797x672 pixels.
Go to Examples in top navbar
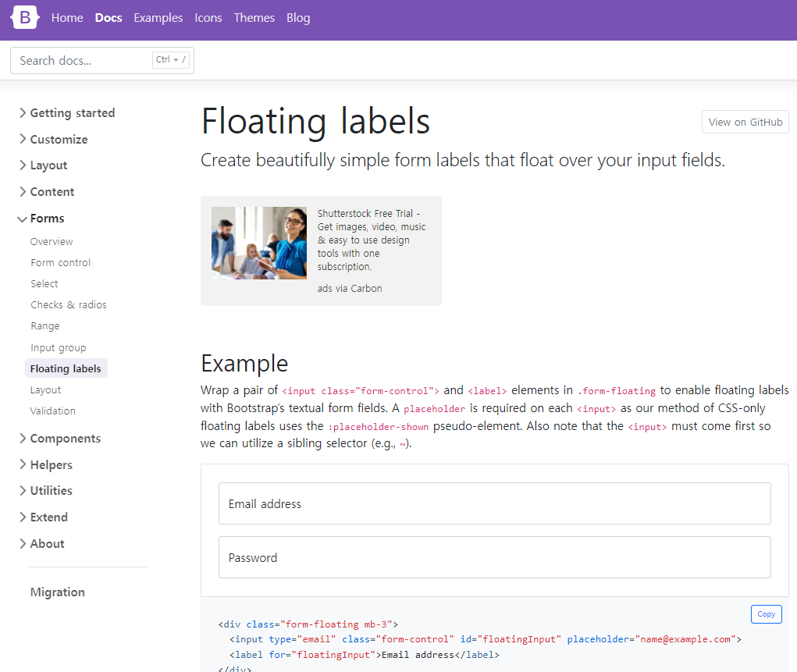tap(158, 18)
